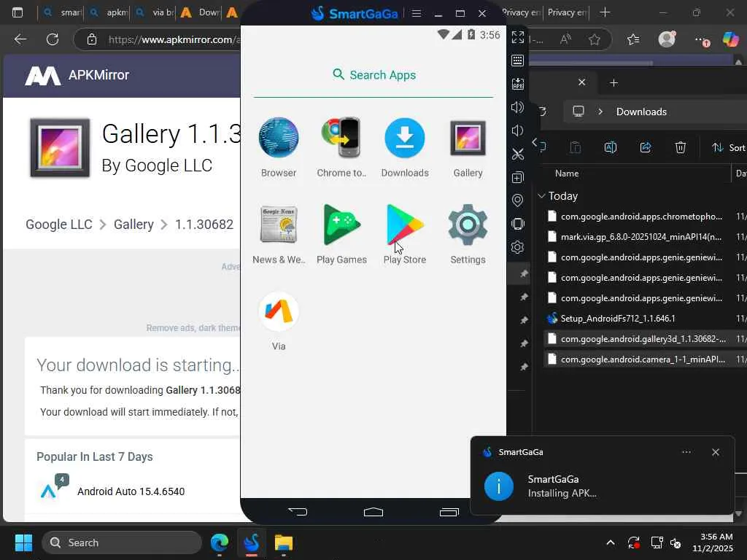
Task: Click the APKMirror logo
Action: coord(77,75)
